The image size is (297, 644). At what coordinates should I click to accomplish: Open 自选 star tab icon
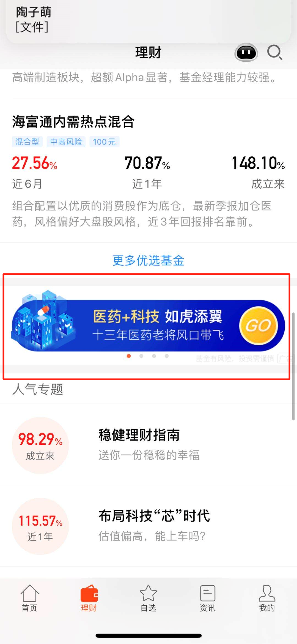[x=148, y=593]
